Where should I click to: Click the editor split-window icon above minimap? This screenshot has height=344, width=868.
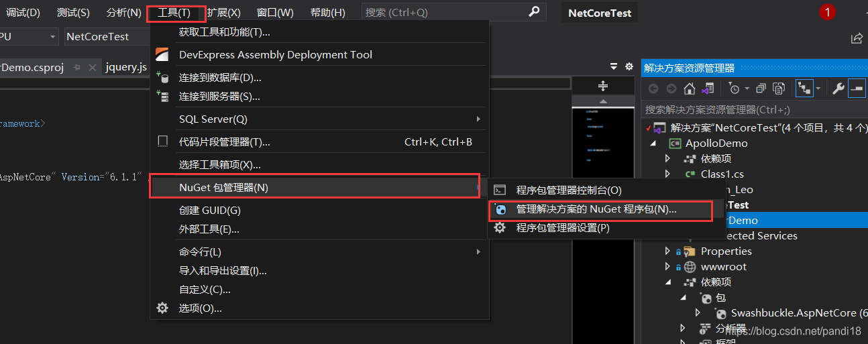602,86
